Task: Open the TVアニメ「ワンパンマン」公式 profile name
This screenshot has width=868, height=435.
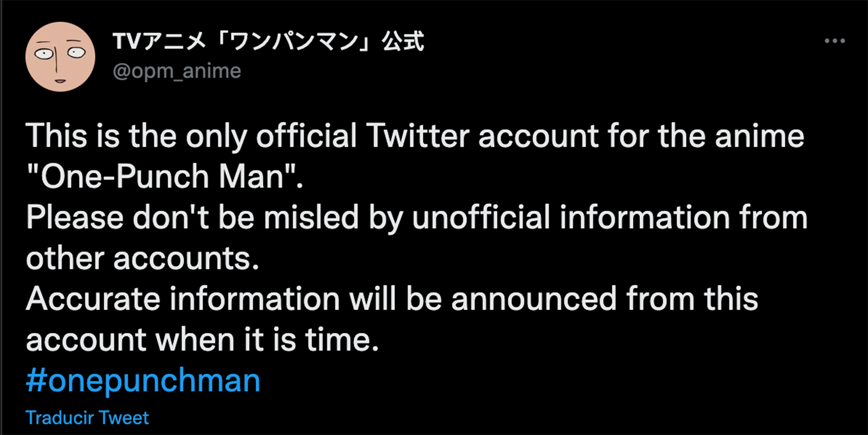Action: tap(268, 42)
